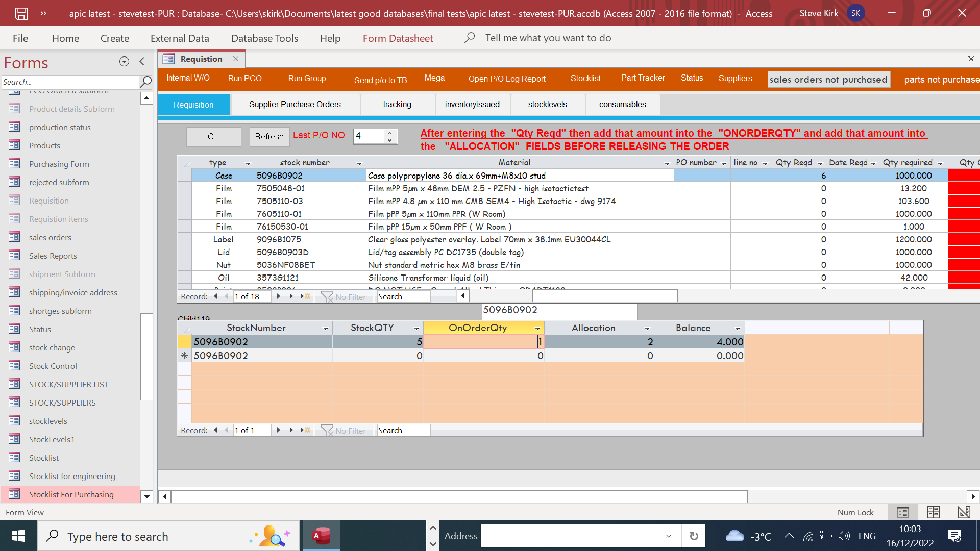
Task: Collapse the Forms navigation pane
Action: tap(142, 62)
